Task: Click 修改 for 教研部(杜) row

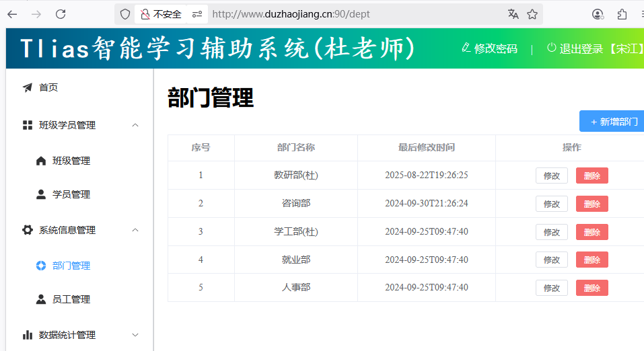Action: pyautogui.click(x=551, y=175)
